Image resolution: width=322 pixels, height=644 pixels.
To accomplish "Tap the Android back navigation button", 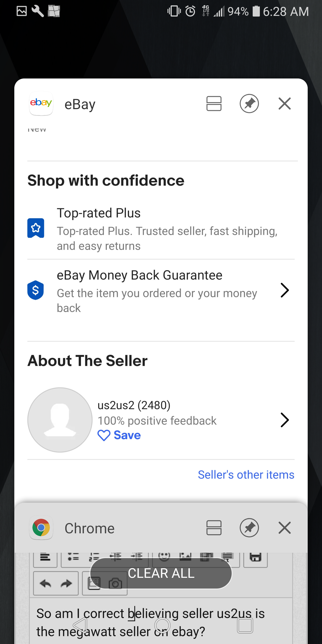I will click(80, 625).
